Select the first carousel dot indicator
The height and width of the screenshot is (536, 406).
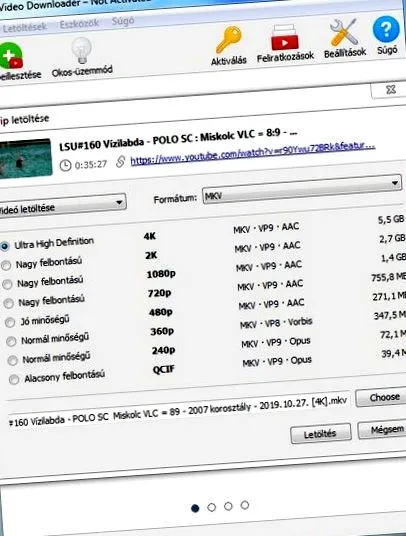(195, 508)
